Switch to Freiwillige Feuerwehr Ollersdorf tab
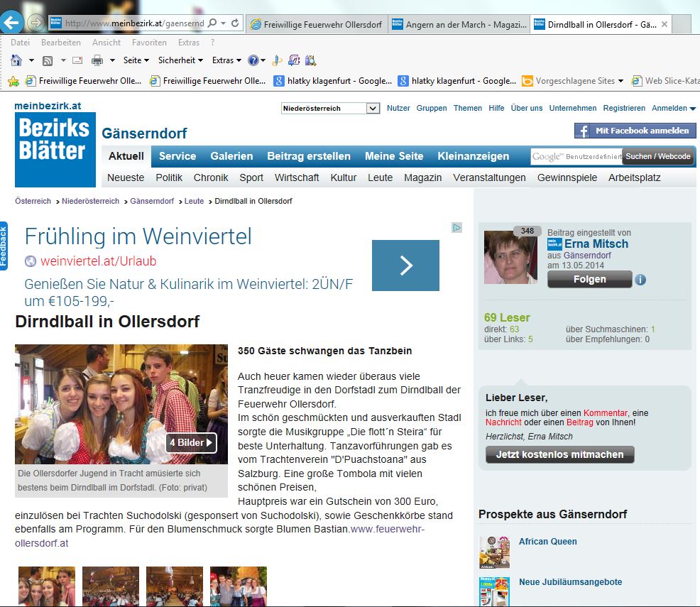The height and width of the screenshot is (607, 700). 317,25
